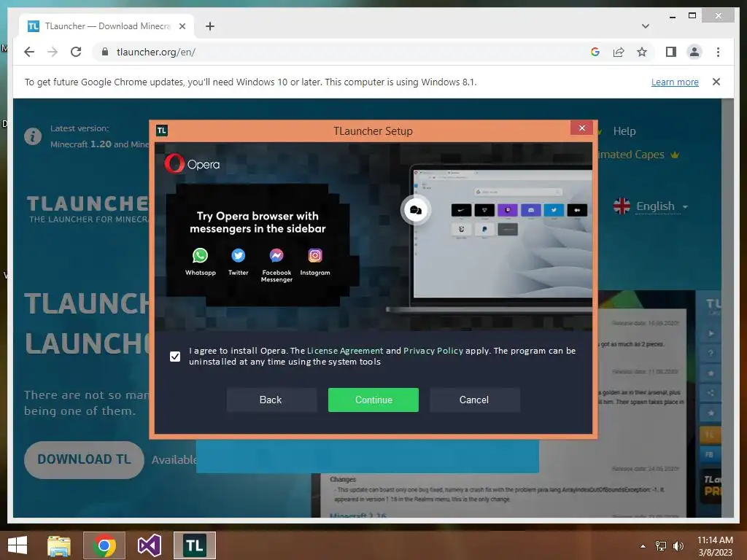Viewport: 747px width, 560px height.
Task: Open Visual Studio from taskbar
Action: pyautogui.click(x=149, y=545)
